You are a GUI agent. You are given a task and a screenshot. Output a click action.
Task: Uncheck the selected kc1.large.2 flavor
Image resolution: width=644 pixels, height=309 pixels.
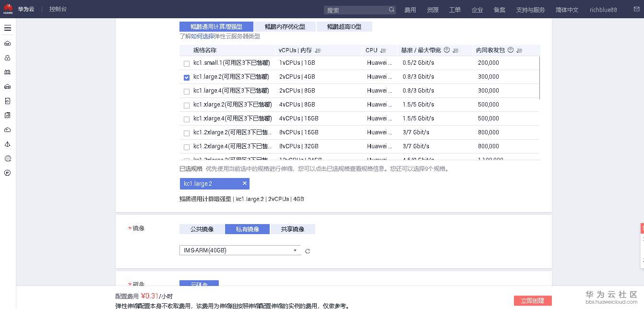(x=187, y=77)
